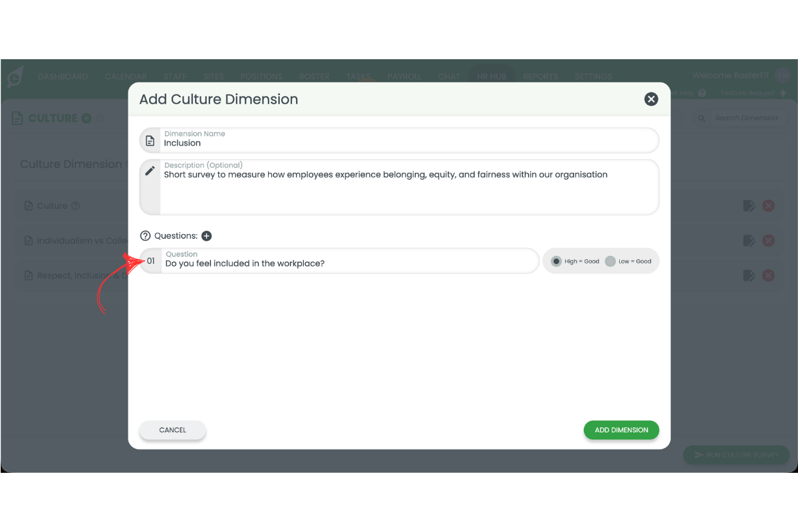Click the Search Dimension input field
The image size is (798, 532).
click(x=745, y=118)
